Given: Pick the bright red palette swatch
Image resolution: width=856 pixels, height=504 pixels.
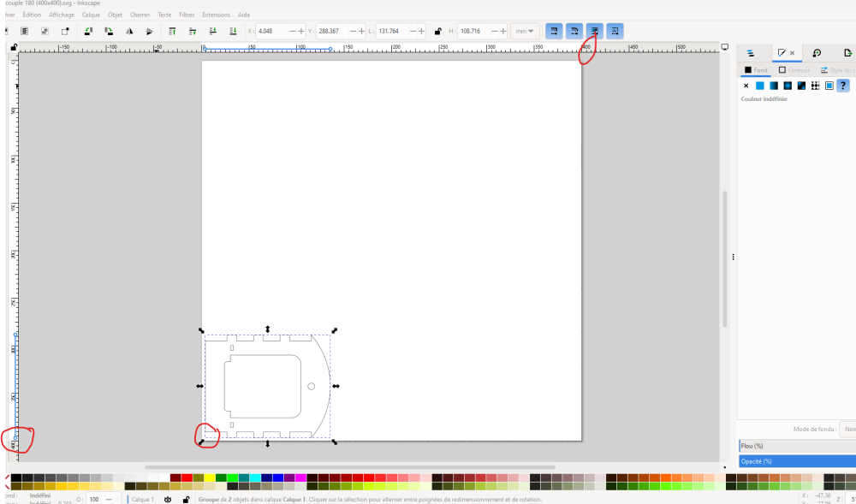Looking at the screenshot, I should point(187,477).
